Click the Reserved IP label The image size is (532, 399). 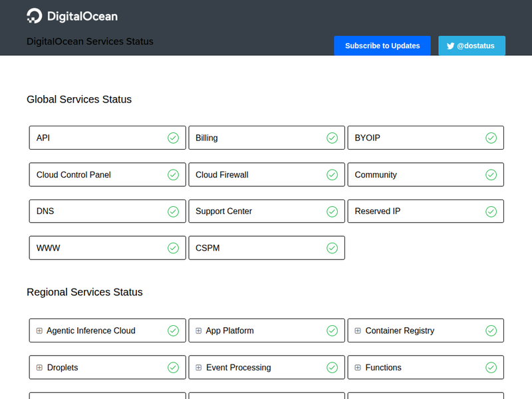(x=378, y=211)
